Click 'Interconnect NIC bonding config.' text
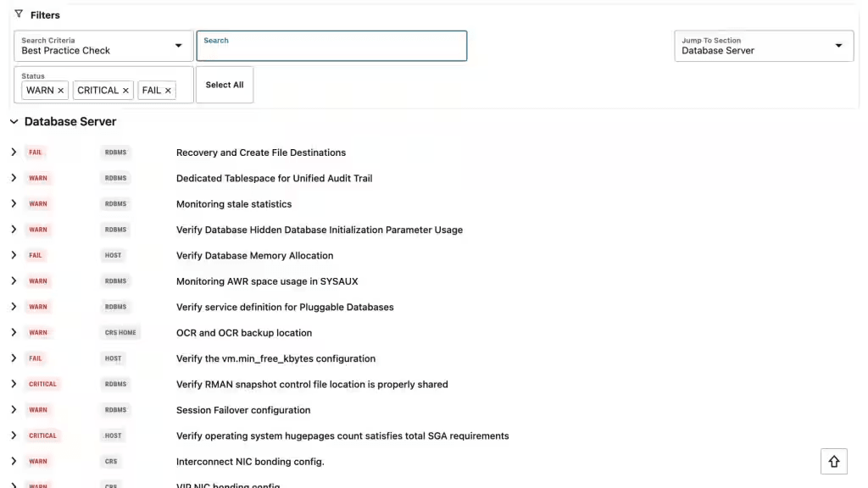Image resolution: width=868 pixels, height=488 pixels. 250,462
